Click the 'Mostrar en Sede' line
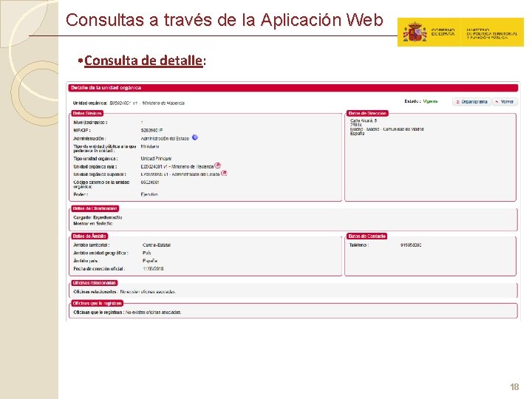532x399 pixels. pyautogui.click(x=93, y=224)
